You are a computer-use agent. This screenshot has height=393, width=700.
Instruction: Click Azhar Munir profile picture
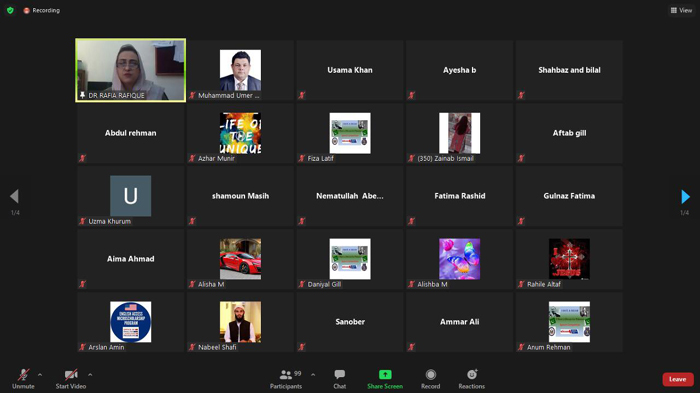tap(240, 133)
